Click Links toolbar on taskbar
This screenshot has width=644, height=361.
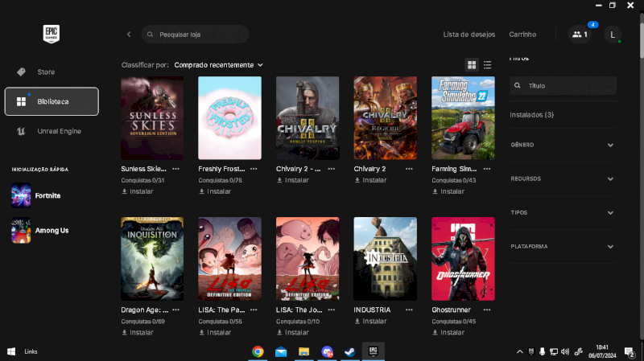click(31, 351)
